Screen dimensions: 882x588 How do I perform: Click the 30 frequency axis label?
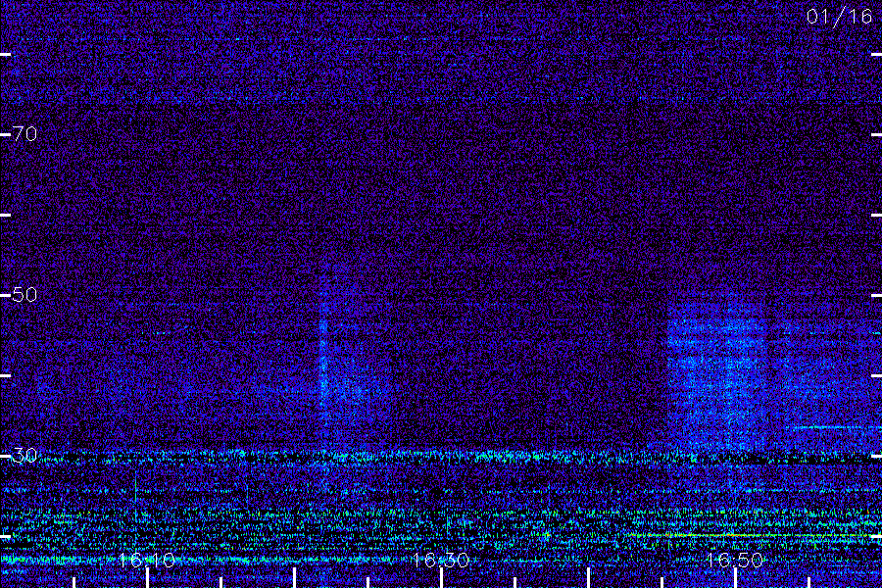25,455
